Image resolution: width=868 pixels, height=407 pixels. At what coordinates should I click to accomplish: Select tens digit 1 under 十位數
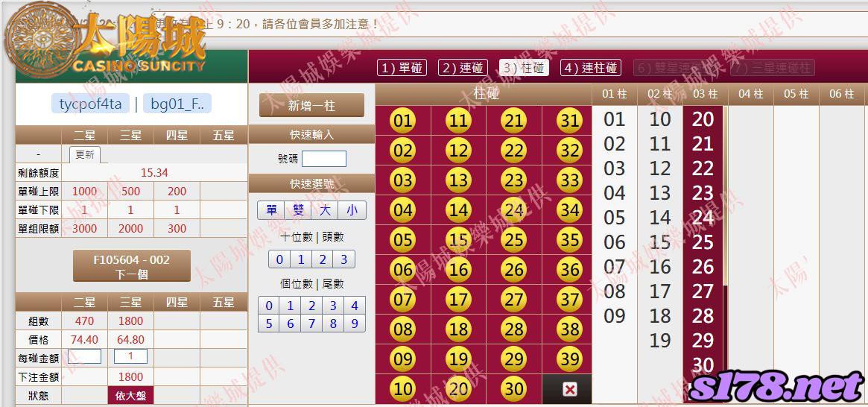click(x=300, y=259)
